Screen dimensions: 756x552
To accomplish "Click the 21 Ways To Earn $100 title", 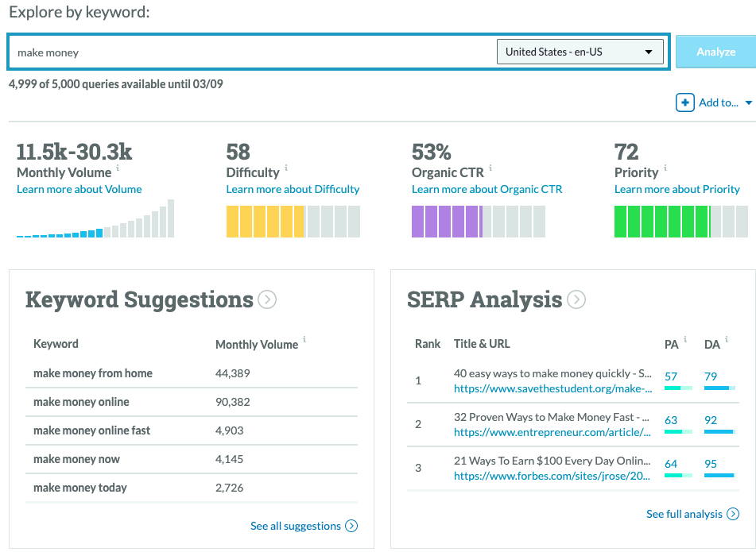I will [x=552, y=461].
